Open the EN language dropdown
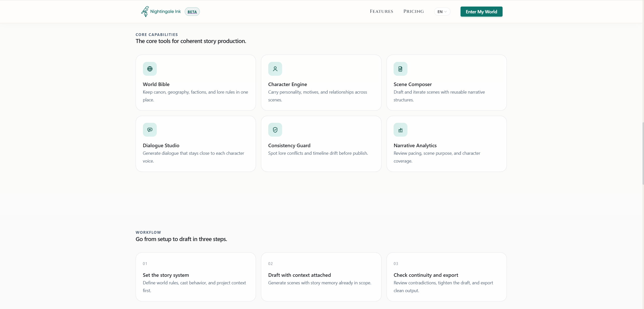The height and width of the screenshot is (309, 644). (x=442, y=12)
